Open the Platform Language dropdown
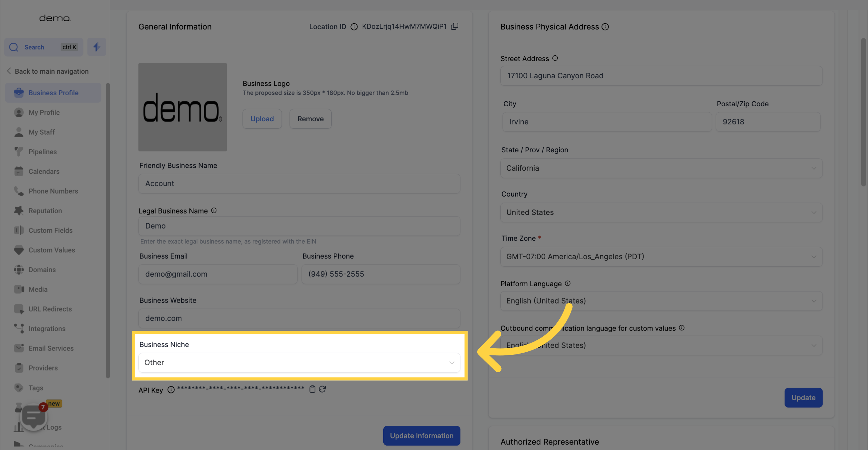 tap(661, 301)
